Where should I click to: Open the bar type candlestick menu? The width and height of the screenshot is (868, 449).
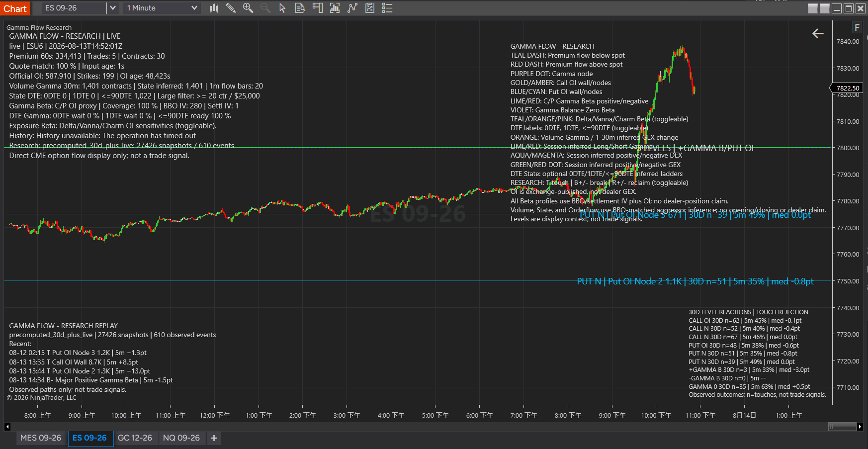click(x=214, y=8)
